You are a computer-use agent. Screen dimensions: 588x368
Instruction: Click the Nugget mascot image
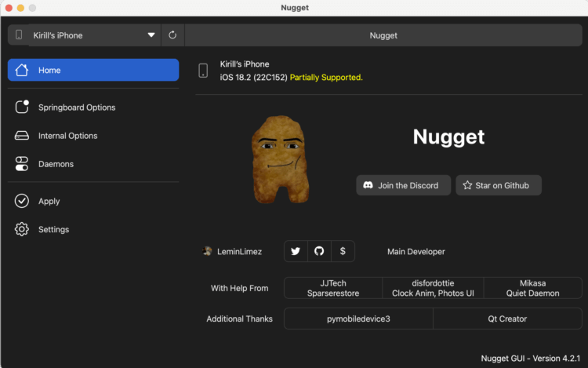tap(281, 159)
